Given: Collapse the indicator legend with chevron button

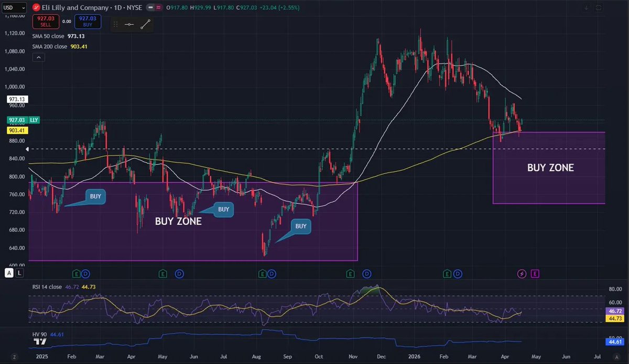Looking at the screenshot, I should point(38,58).
